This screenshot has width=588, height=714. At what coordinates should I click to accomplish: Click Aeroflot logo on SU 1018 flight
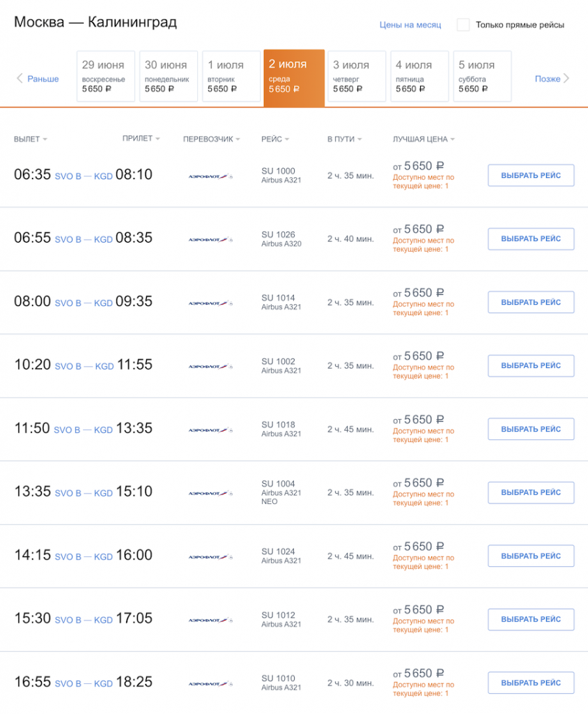[x=210, y=430]
